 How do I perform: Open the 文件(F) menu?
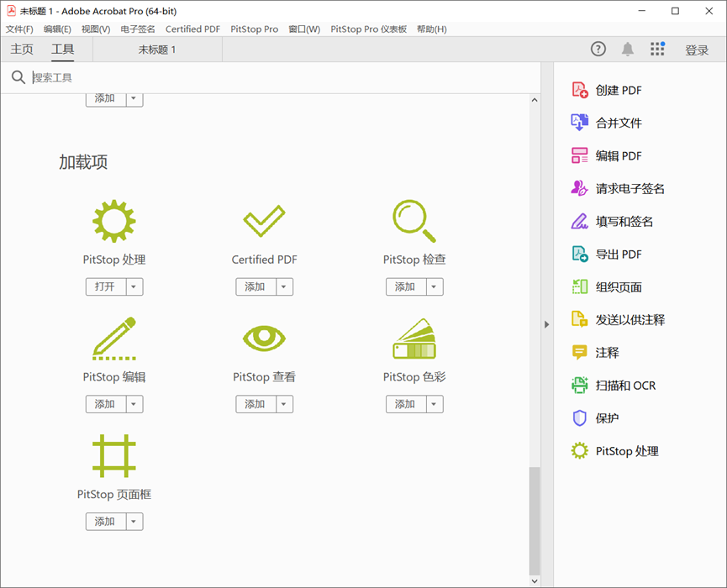pos(19,29)
